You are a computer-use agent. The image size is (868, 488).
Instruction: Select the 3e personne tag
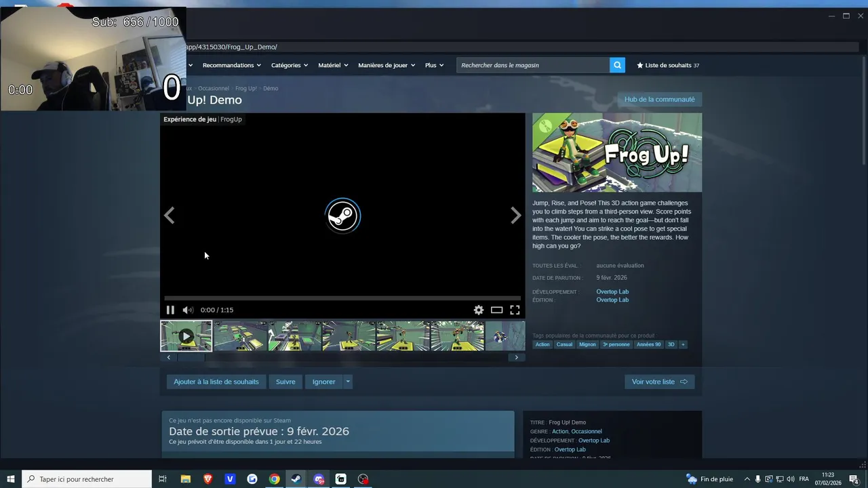click(616, 344)
